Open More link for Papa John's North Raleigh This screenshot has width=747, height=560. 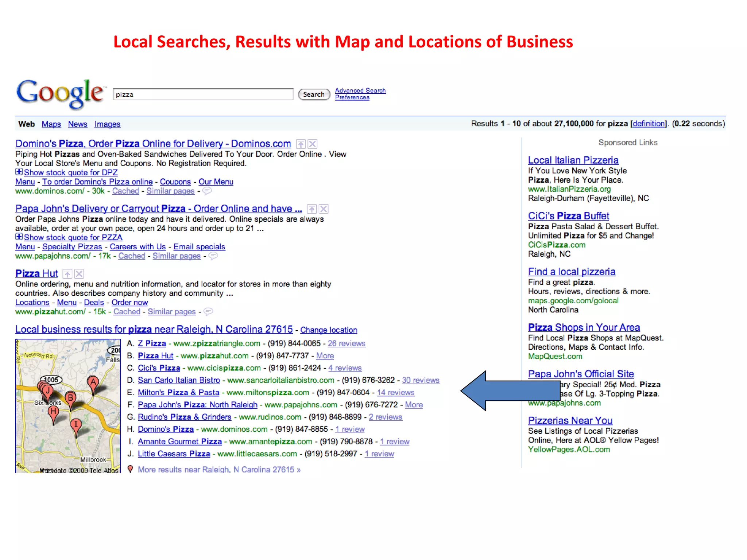pyautogui.click(x=414, y=405)
